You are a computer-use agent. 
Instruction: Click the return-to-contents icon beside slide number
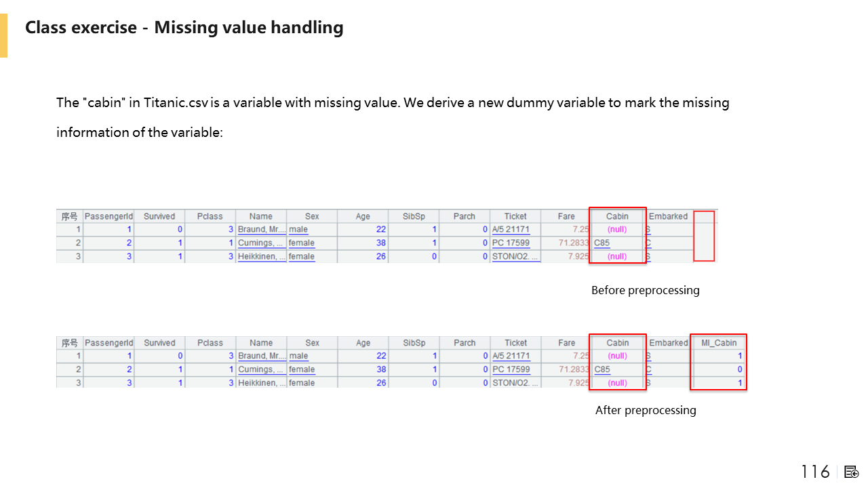pos(852,472)
